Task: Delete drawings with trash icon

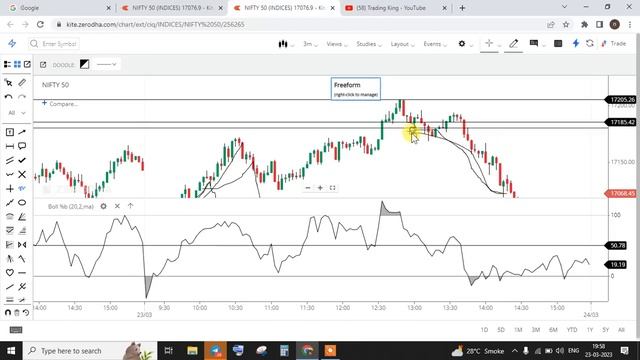Action: coord(17,313)
